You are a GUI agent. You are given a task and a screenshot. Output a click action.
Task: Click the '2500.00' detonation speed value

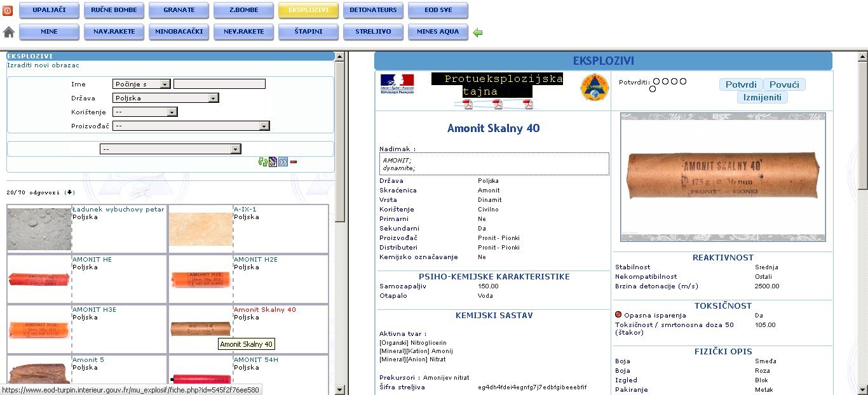click(767, 286)
